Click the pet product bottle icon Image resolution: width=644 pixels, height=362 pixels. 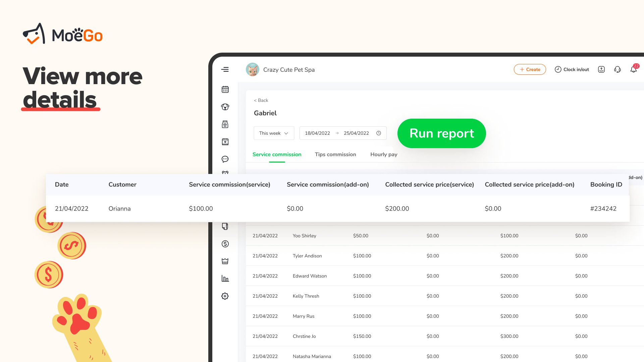pyautogui.click(x=225, y=124)
